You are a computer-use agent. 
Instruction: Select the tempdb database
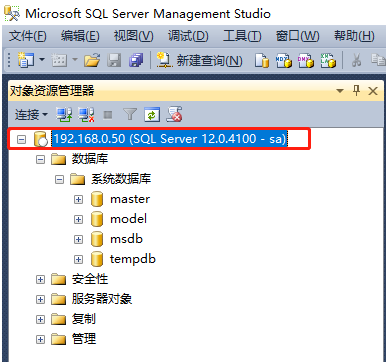(x=133, y=259)
